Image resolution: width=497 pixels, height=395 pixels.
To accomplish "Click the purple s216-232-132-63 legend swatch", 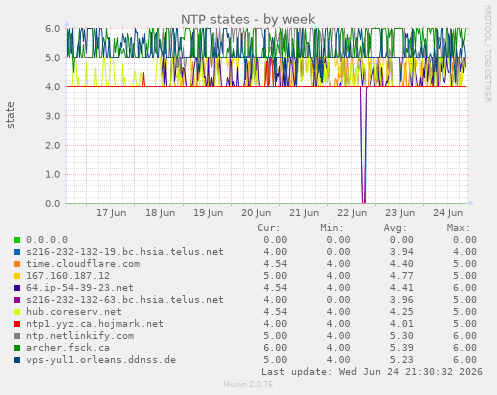I will tap(17, 300).
